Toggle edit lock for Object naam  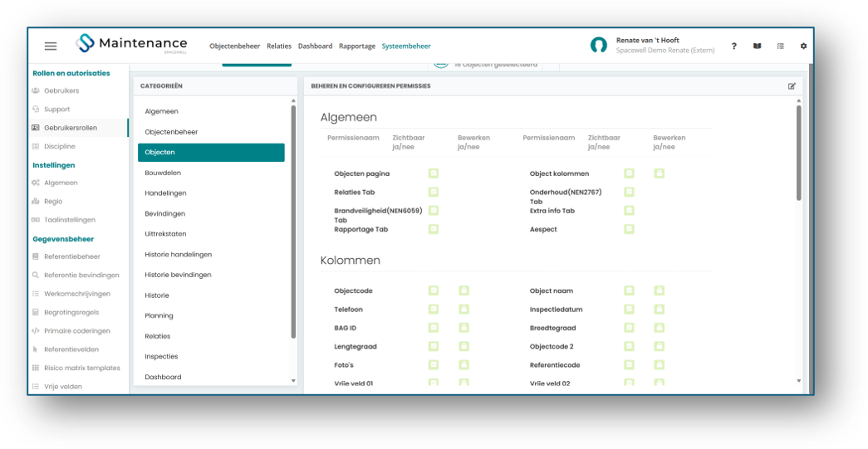pyautogui.click(x=659, y=290)
